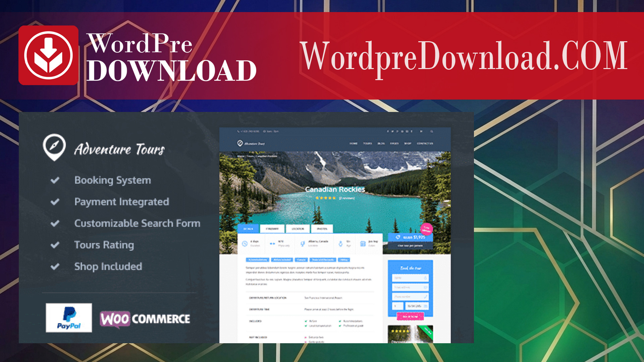Click the Adventure Tours compass pin logo

pyautogui.click(x=54, y=147)
